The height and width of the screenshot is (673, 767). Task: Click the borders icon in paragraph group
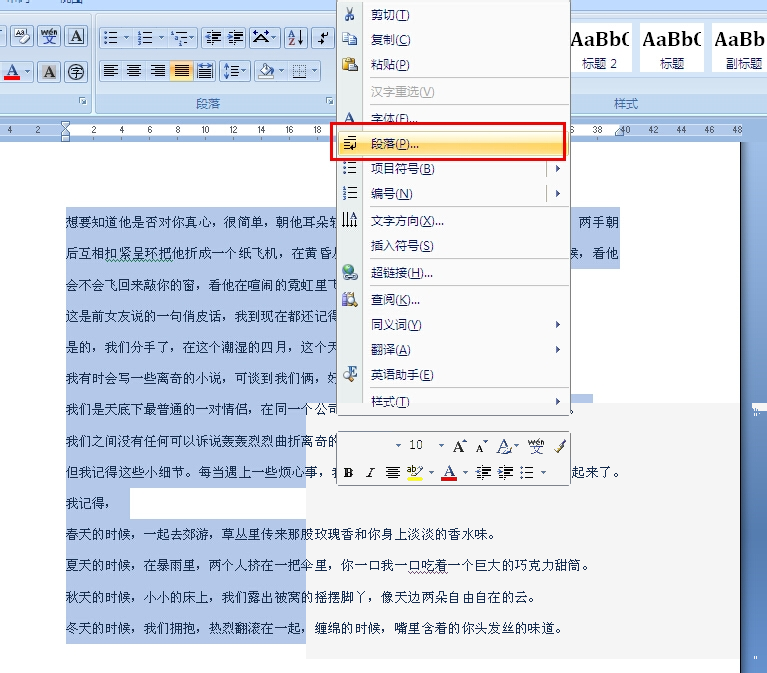coord(299,71)
